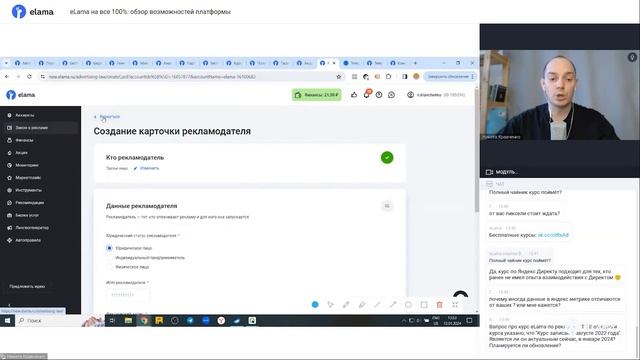Select the pointer annotation tool
The height and width of the screenshot is (360, 640).
click(x=330, y=304)
